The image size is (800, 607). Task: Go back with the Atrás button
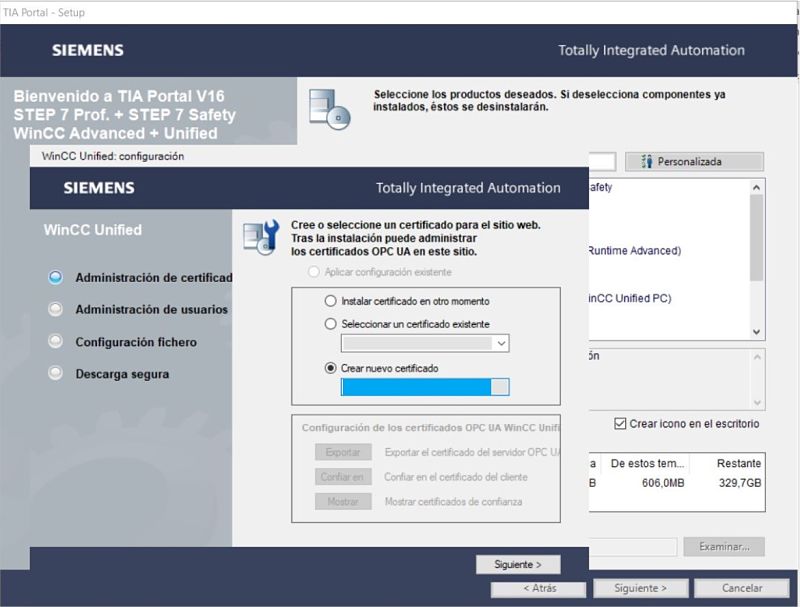point(538,588)
